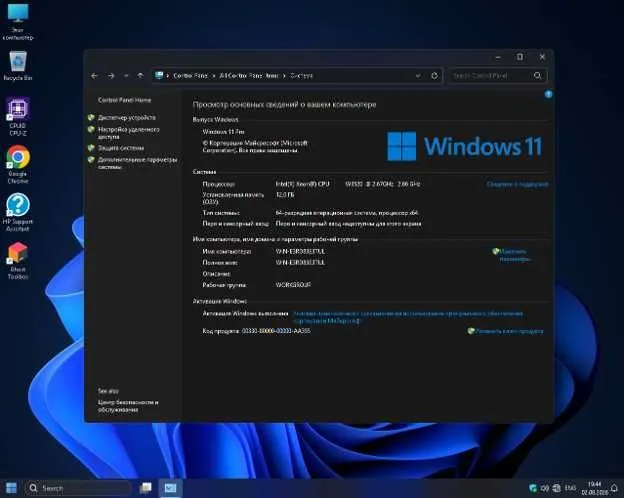Select System breadcrumb in address bar
The width and height of the screenshot is (624, 498).
point(301,76)
